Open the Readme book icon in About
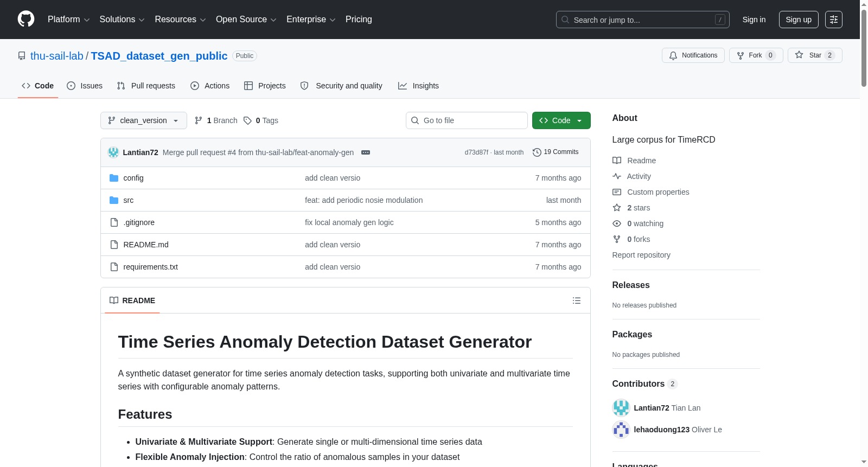868x467 pixels. point(617,161)
